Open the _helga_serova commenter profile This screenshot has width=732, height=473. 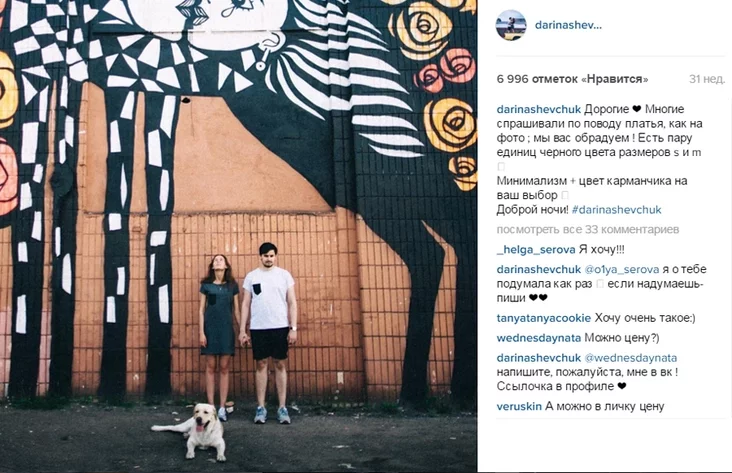[x=536, y=250]
